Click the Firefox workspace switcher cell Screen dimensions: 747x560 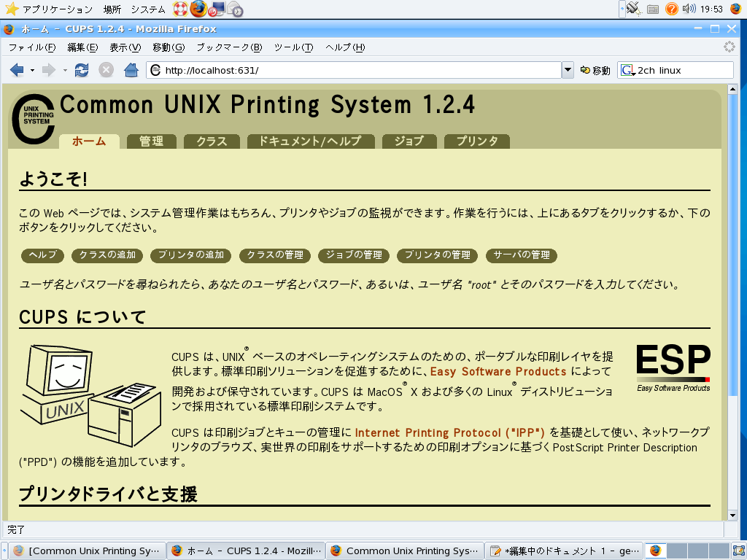point(656,551)
